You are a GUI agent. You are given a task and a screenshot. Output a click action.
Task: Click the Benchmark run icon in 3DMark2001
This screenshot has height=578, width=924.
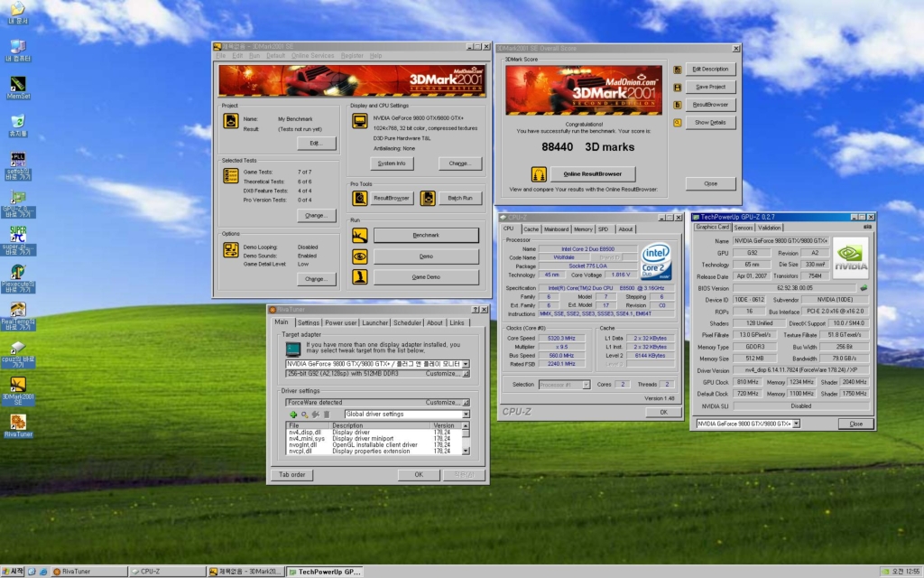359,236
